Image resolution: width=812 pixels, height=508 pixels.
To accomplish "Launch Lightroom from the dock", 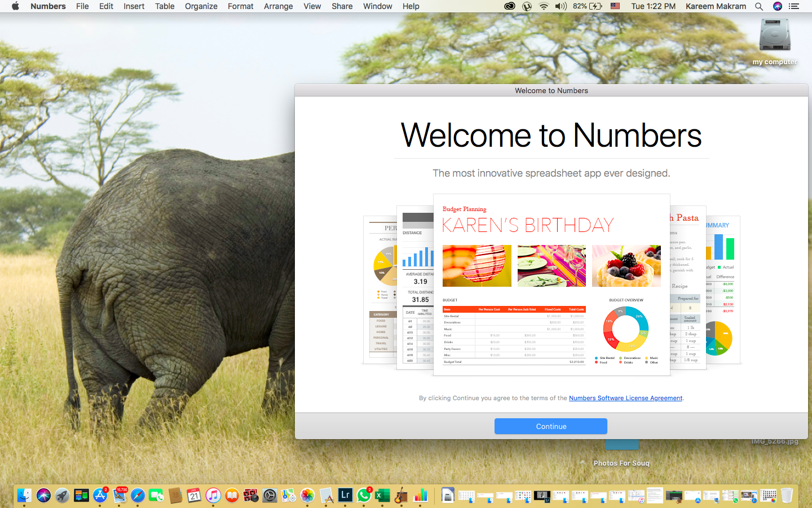I will 345,495.
